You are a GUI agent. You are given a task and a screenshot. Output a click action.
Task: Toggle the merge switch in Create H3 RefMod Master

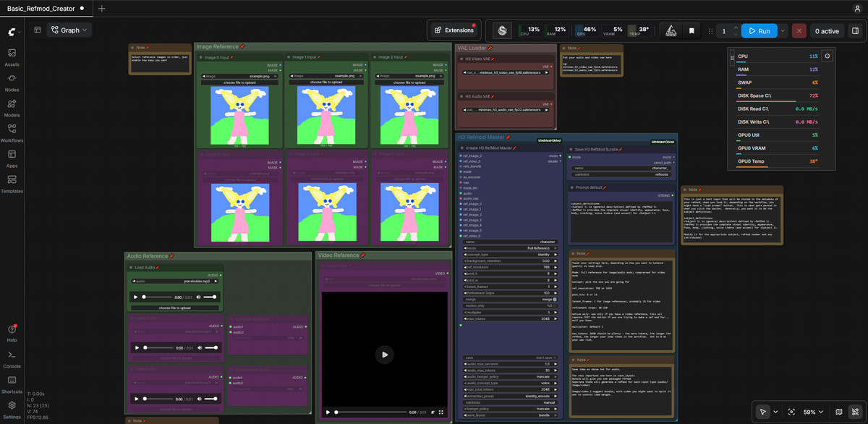pos(555,299)
